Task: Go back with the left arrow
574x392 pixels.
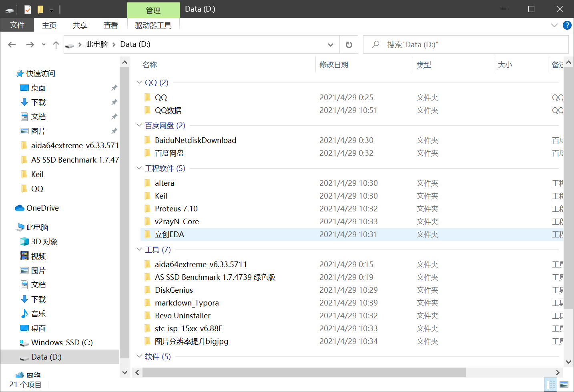Action: 12,44
